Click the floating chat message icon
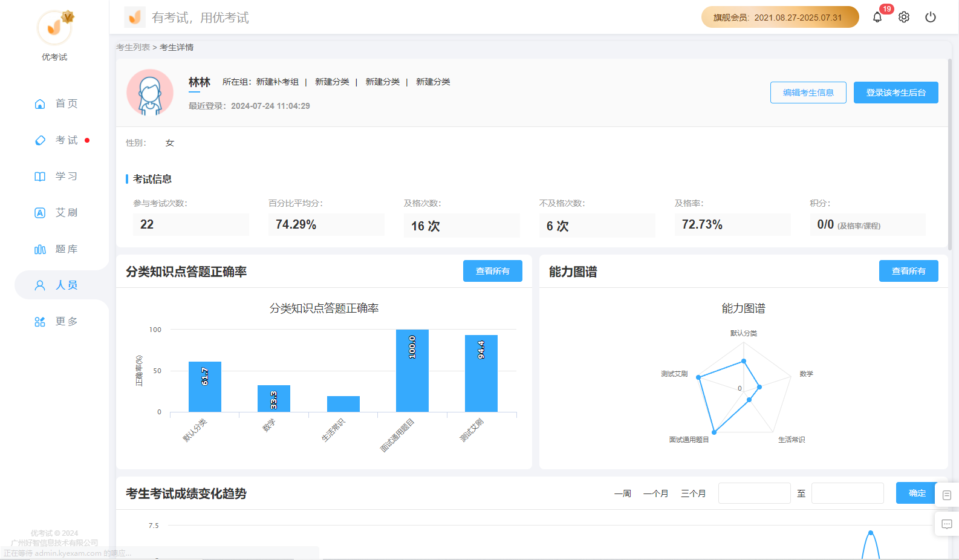The image size is (959, 560). (x=947, y=524)
